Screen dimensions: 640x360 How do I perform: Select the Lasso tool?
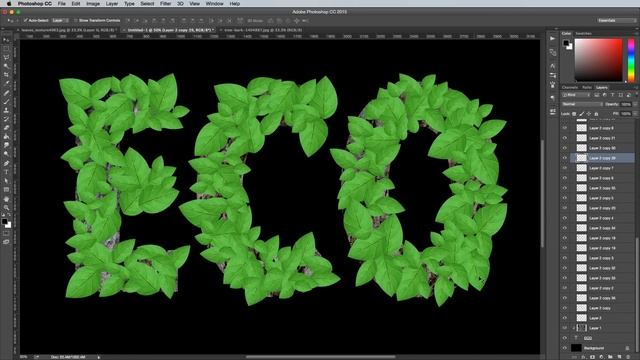click(x=6, y=58)
